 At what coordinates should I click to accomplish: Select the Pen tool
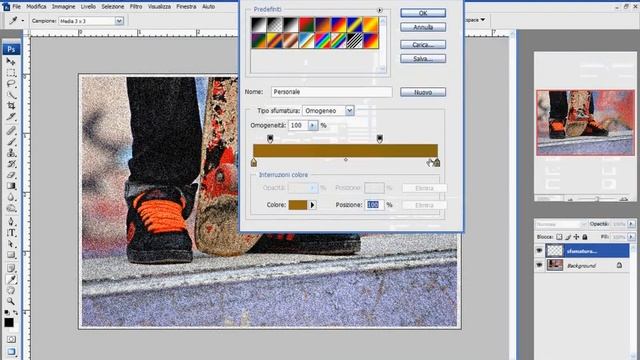coord(11,222)
